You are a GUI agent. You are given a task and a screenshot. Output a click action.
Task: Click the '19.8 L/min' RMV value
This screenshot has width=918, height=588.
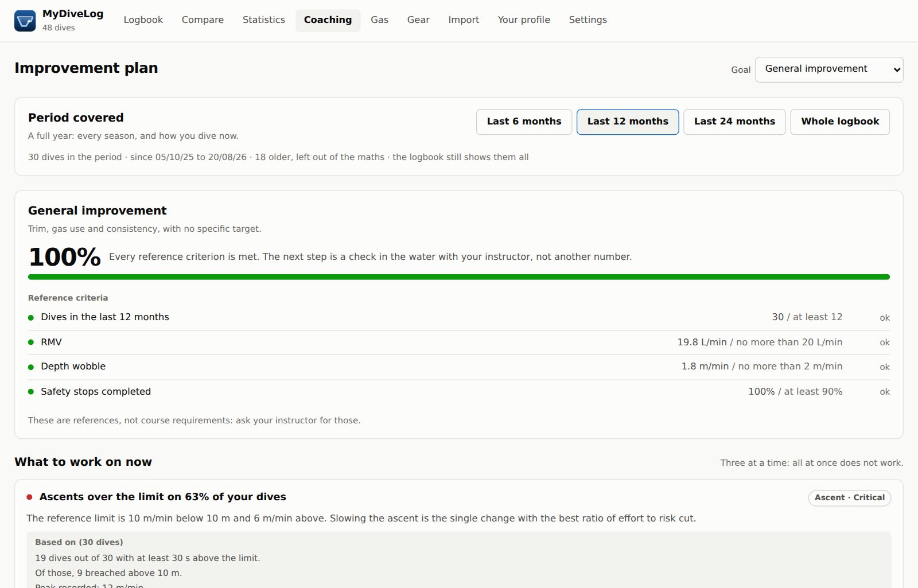click(702, 342)
